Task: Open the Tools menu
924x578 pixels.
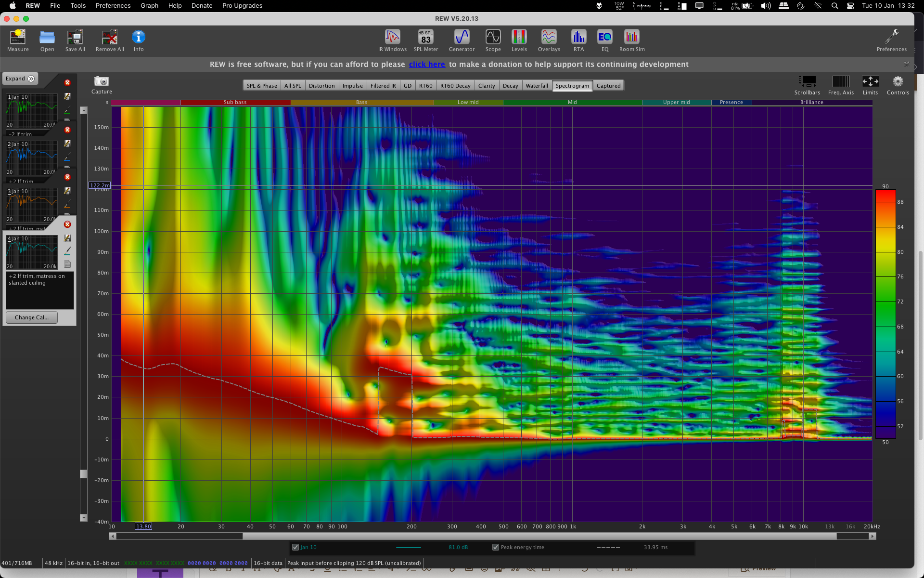Action: point(78,5)
